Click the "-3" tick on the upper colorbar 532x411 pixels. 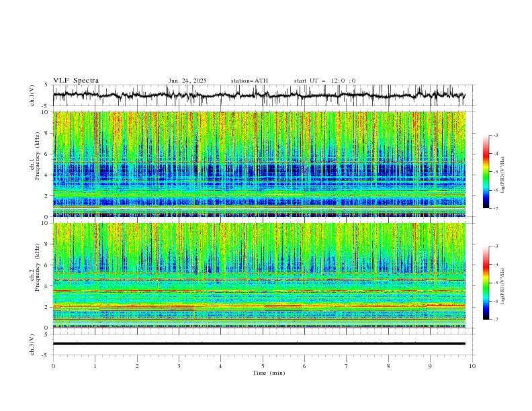[496, 136]
